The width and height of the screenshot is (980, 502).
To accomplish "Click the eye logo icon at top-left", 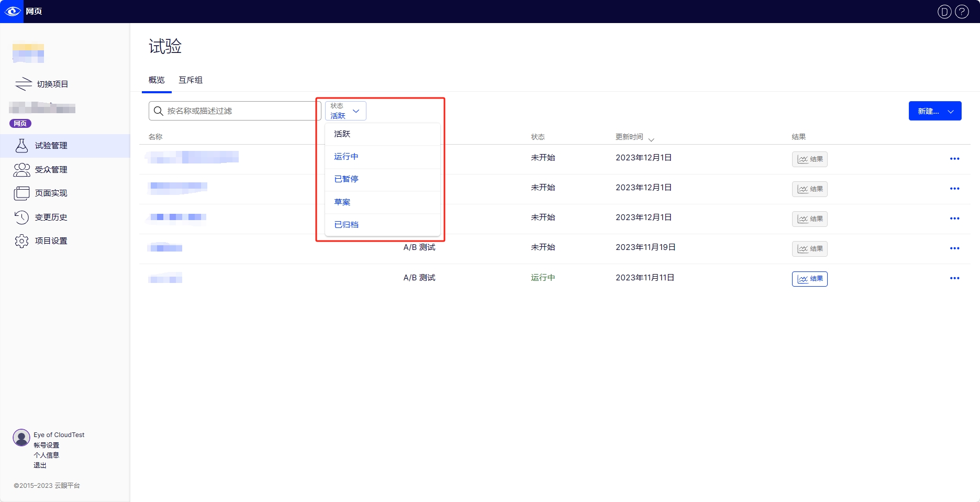I will pos(12,11).
